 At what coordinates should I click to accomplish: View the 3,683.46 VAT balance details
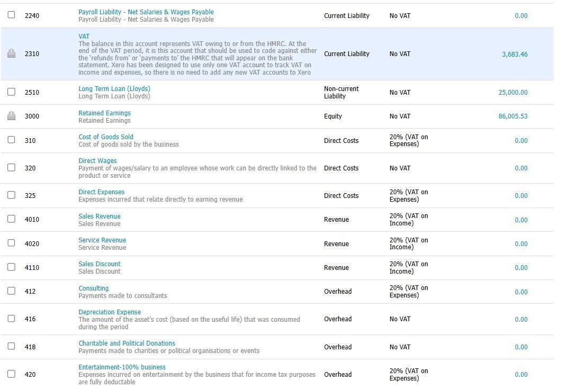click(514, 55)
